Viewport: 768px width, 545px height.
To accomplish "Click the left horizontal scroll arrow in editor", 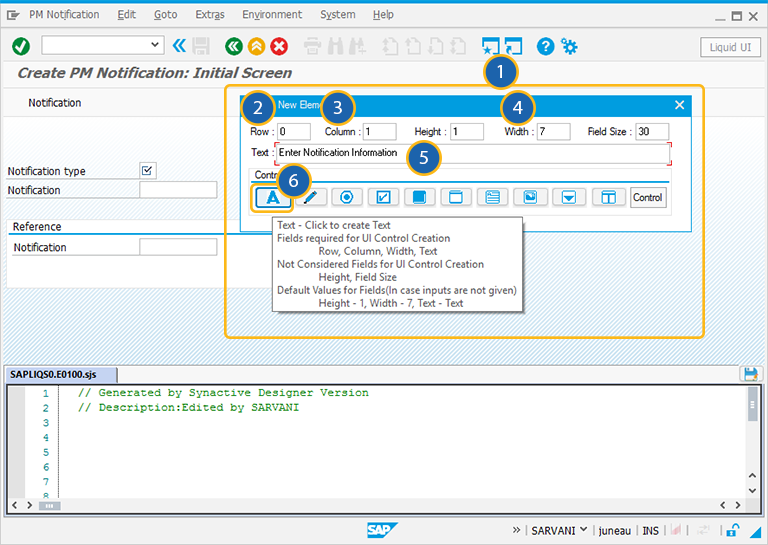I will [14, 505].
